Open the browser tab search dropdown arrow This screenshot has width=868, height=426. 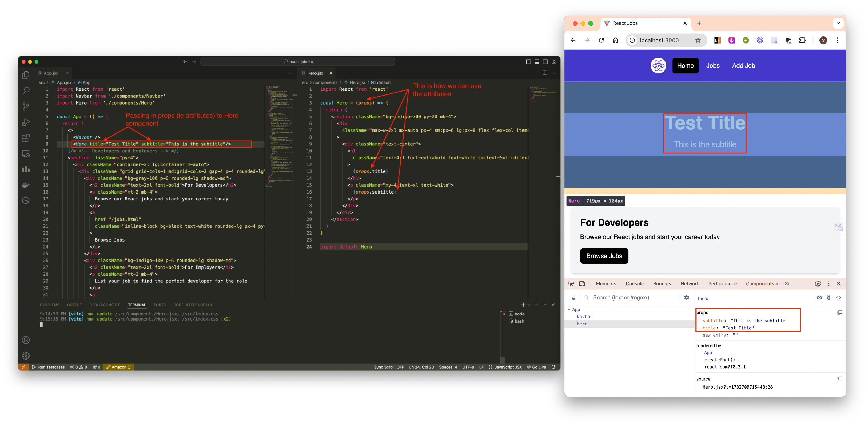pyautogui.click(x=838, y=23)
